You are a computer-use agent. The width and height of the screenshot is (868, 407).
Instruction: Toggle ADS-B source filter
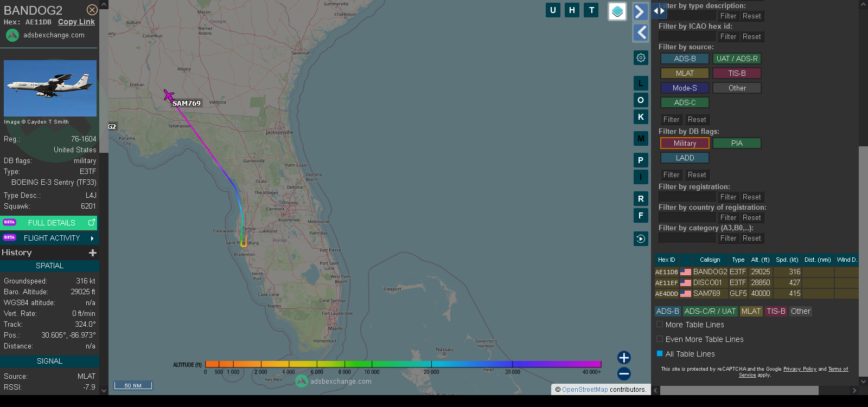tap(685, 59)
